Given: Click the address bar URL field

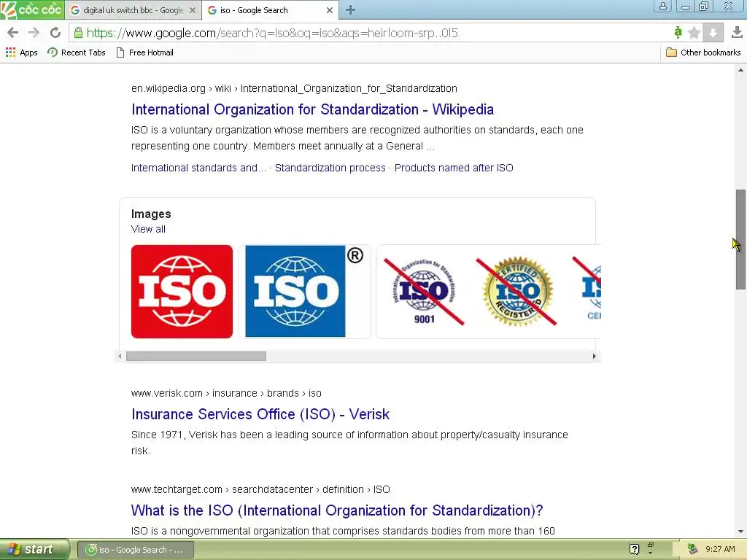Looking at the screenshot, I should [371, 32].
